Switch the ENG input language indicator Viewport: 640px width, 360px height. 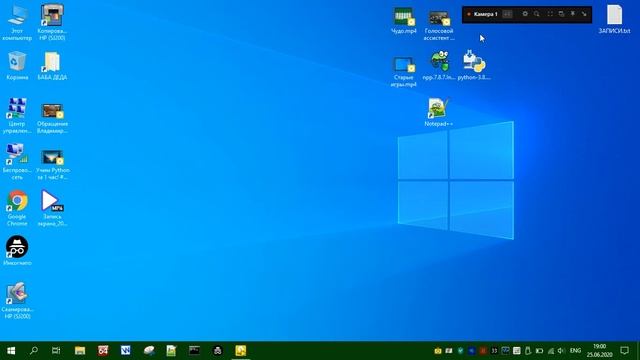tap(575, 351)
